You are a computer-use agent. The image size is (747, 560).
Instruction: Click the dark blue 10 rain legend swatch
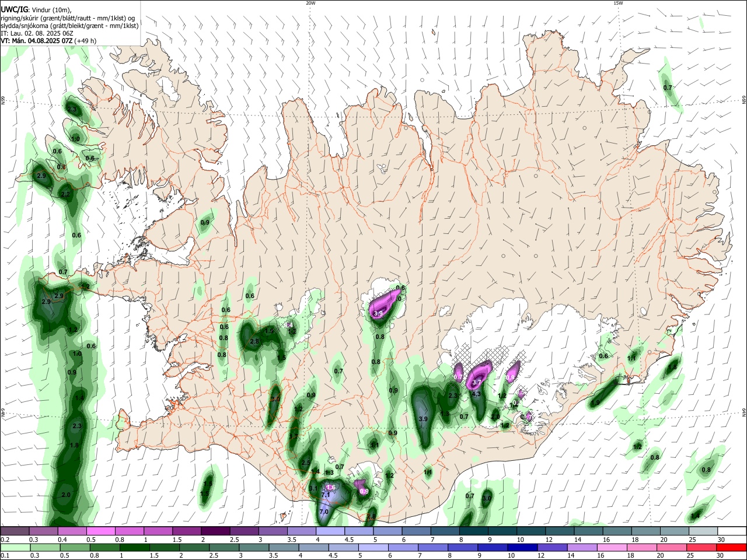522,547
